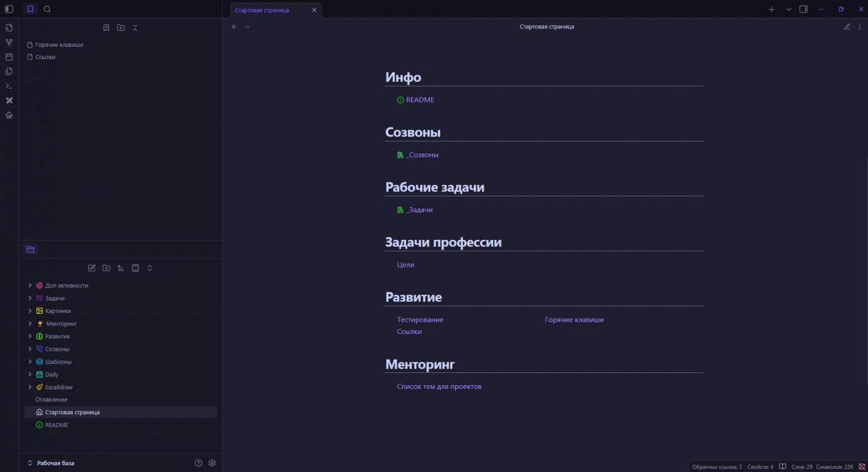Switch to the search tab in sidebar

(47, 9)
